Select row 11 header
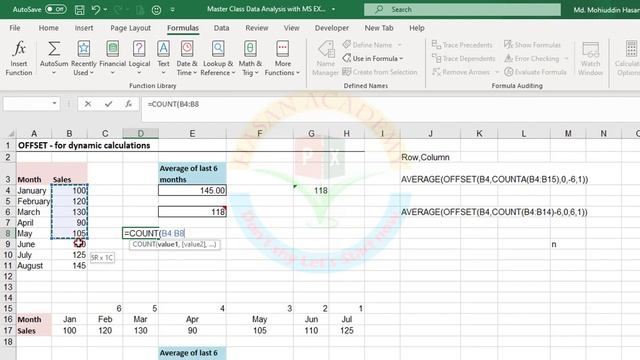Viewport: 640px width, 360px height. point(8,265)
